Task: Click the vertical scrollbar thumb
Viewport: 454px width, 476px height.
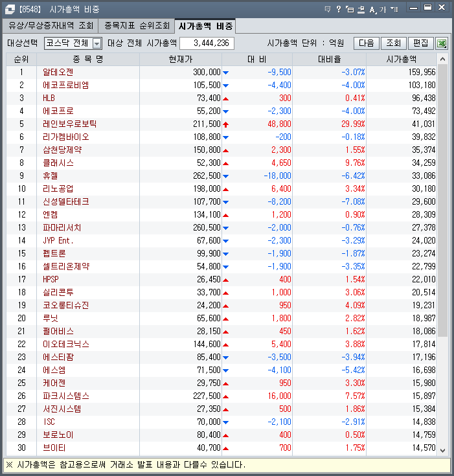Action: pyautogui.click(x=443, y=200)
